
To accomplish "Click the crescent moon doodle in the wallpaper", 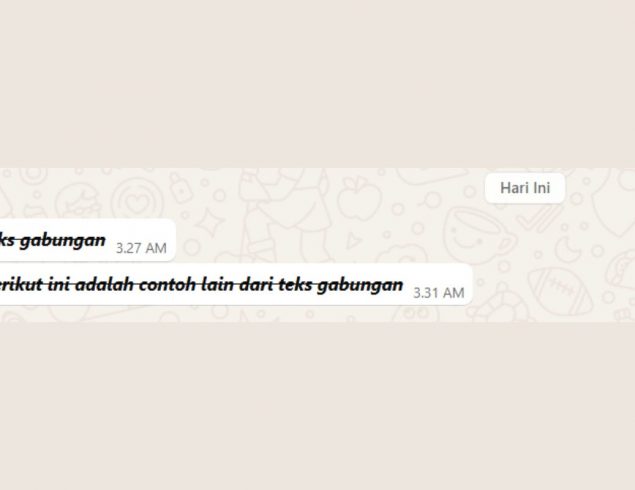I will coord(567,248).
